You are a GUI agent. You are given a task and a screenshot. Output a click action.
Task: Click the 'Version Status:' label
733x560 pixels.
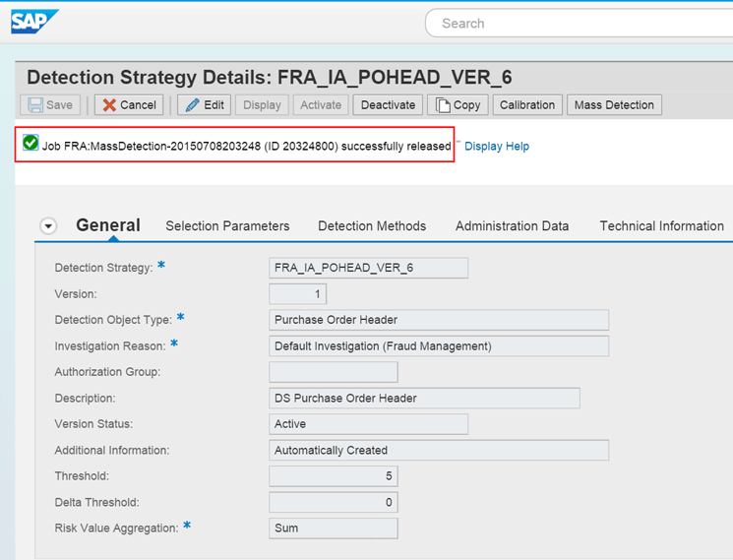coord(93,424)
